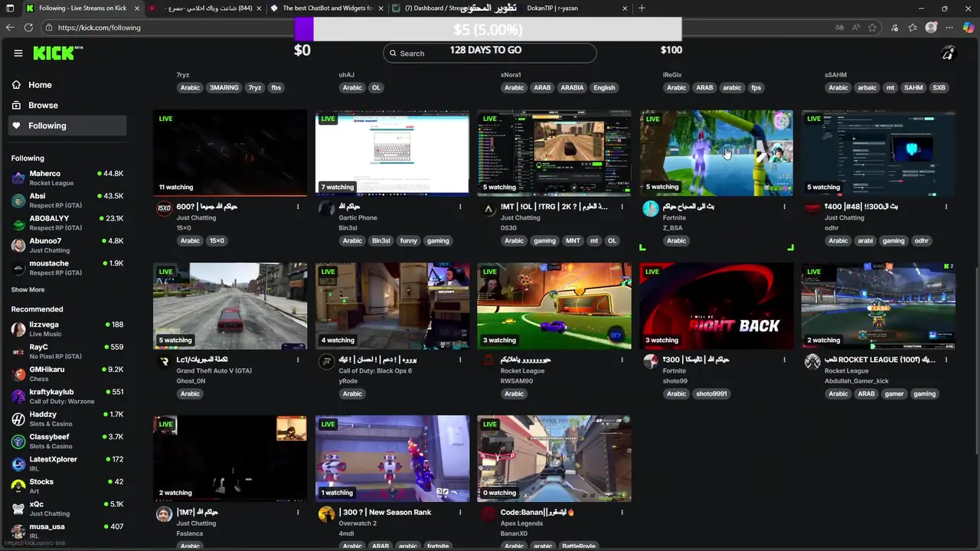Open the browser Settings and more menu

[x=949, y=28]
